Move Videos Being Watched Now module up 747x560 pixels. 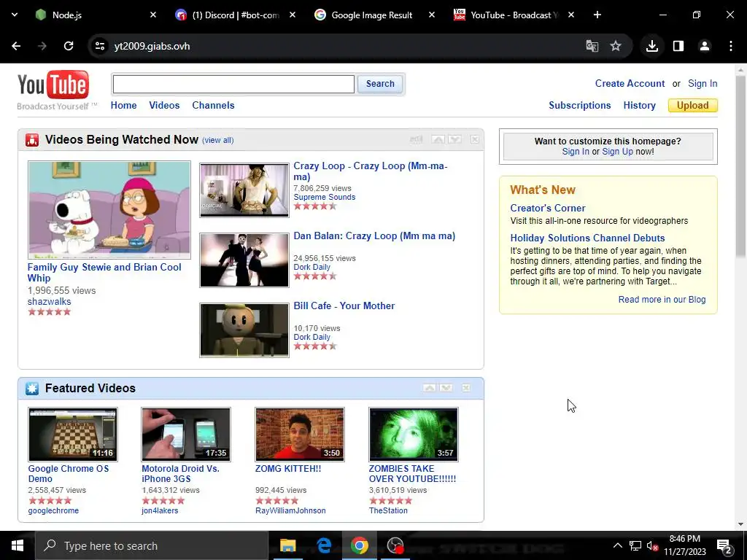point(438,139)
